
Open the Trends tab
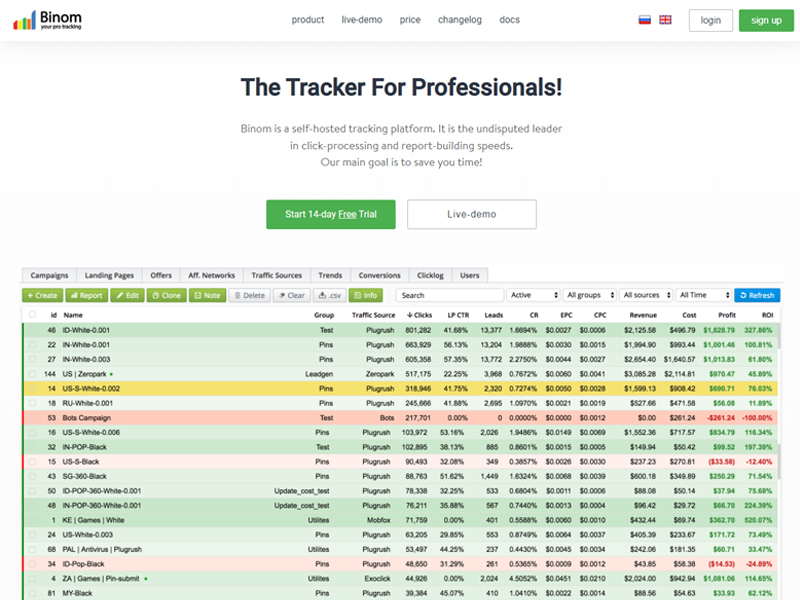tap(330, 276)
